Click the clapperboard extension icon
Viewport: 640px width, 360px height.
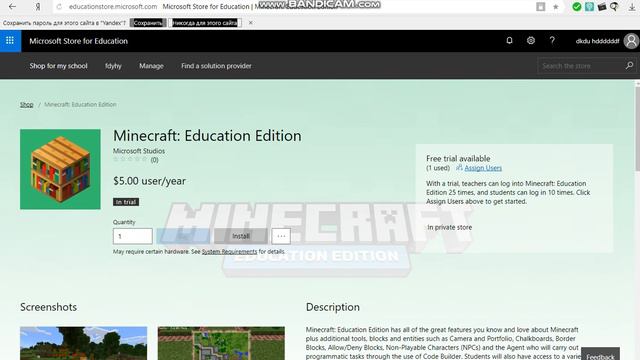click(x=602, y=7)
